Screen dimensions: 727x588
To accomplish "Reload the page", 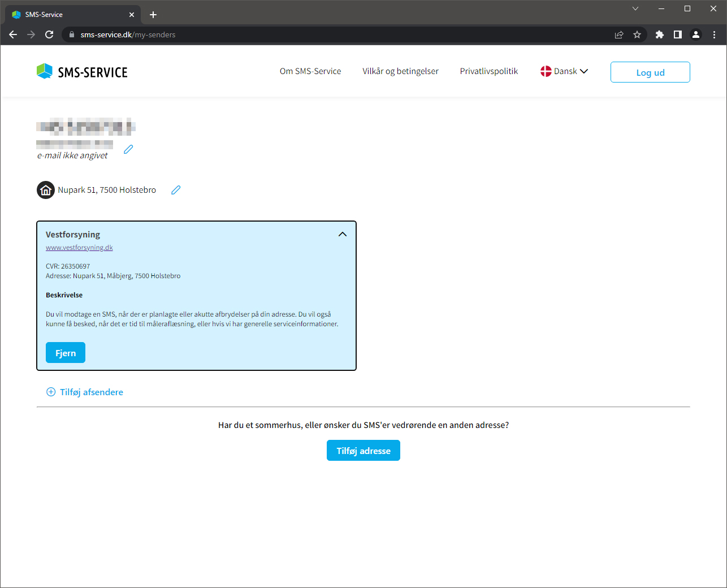I will (49, 34).
